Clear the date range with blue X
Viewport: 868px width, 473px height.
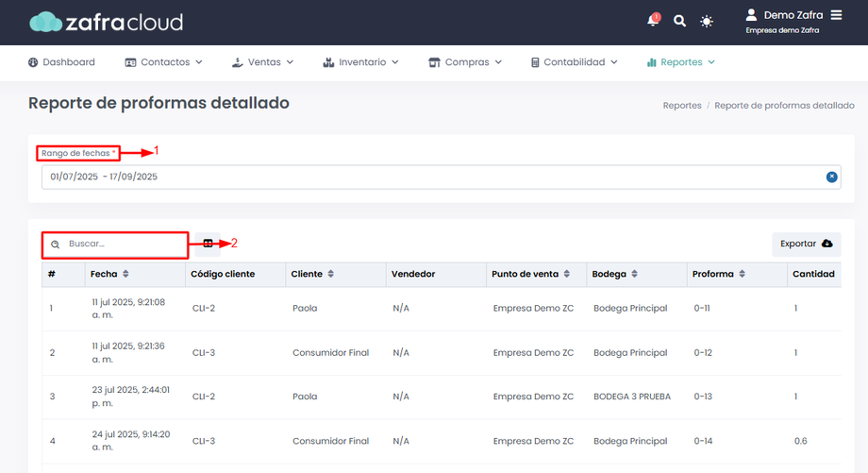pyautogui.click(x=831, y=177)
